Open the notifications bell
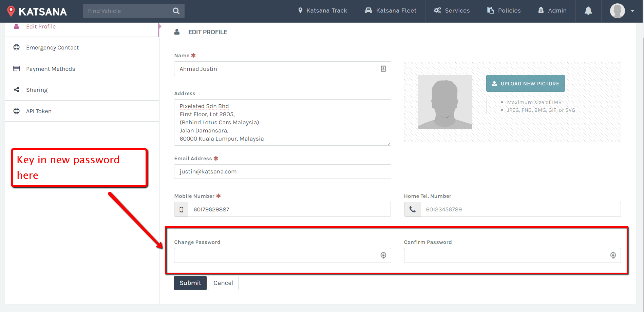644x312 pixels. coord(588,11)
